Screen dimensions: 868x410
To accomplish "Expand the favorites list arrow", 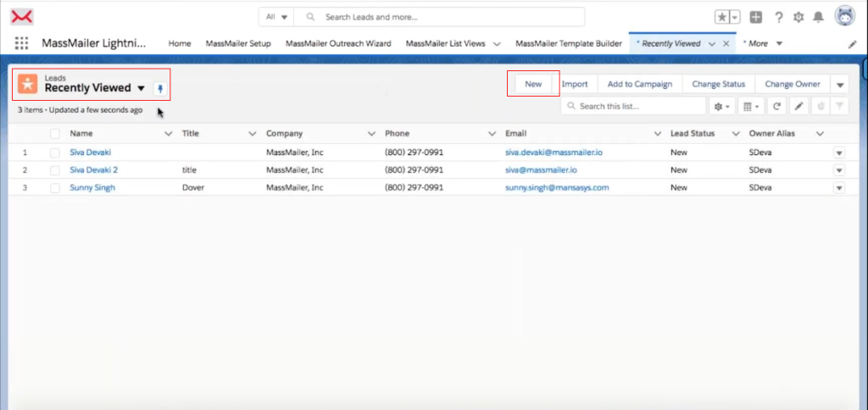I will (735, 17).
